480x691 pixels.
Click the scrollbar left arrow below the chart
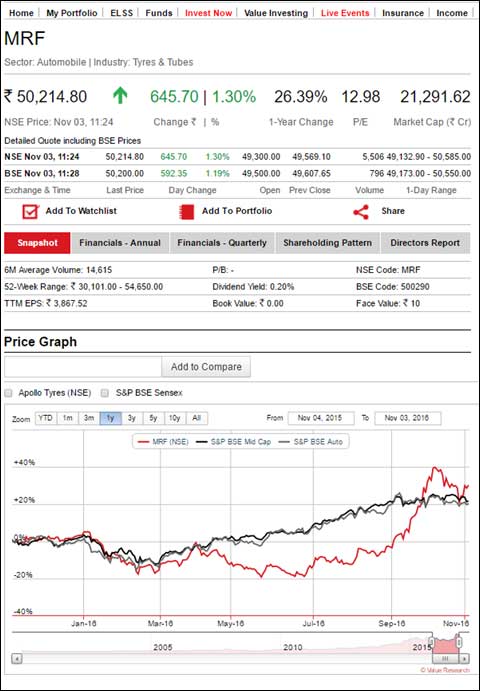point(17,658)
